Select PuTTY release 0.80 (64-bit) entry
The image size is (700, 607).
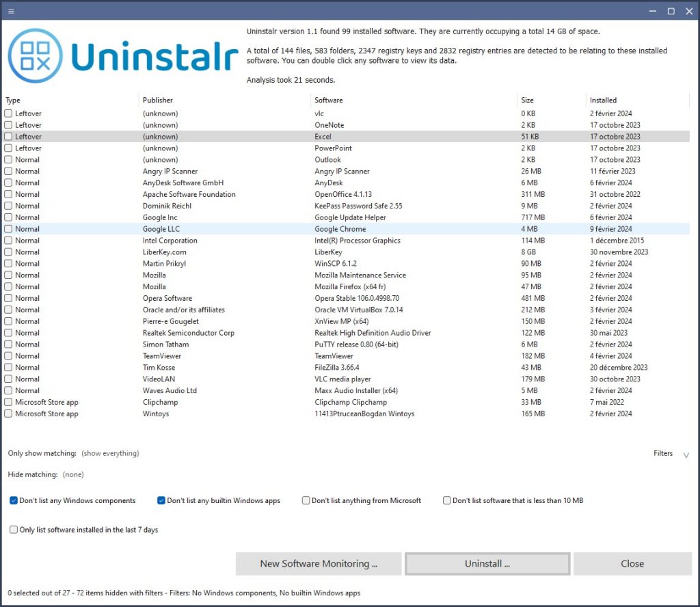pyautogui.click(x=347, y=345)
